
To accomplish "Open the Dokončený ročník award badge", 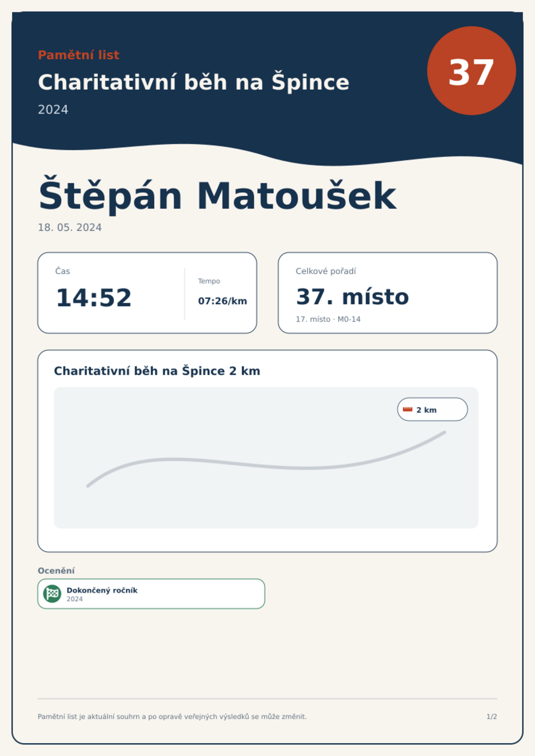I will tap(151, 594).
